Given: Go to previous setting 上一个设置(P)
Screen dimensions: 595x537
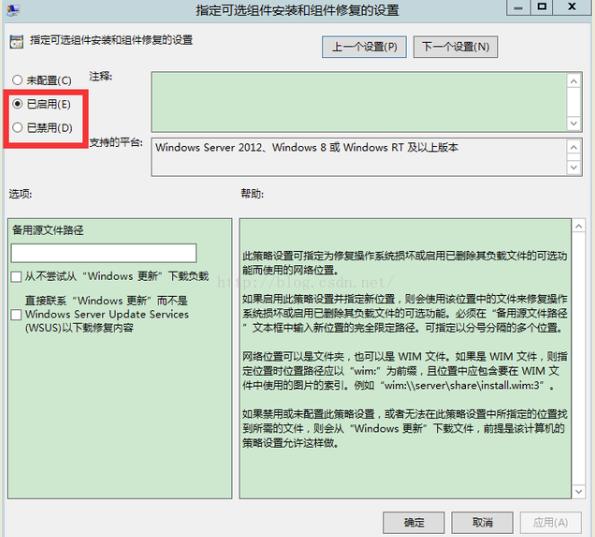Looking at the screenshot, I should pos(364,47).
